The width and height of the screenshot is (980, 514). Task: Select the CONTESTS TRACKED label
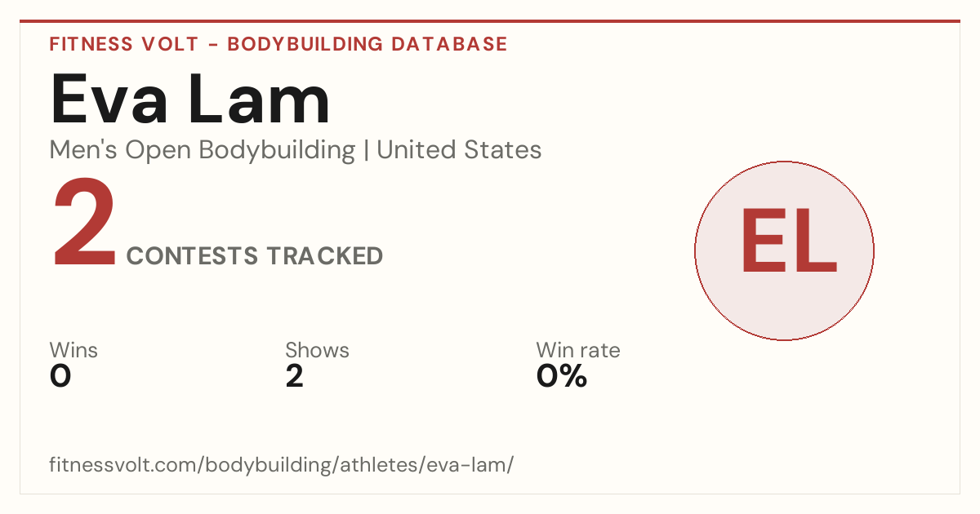tap(255, 256)
